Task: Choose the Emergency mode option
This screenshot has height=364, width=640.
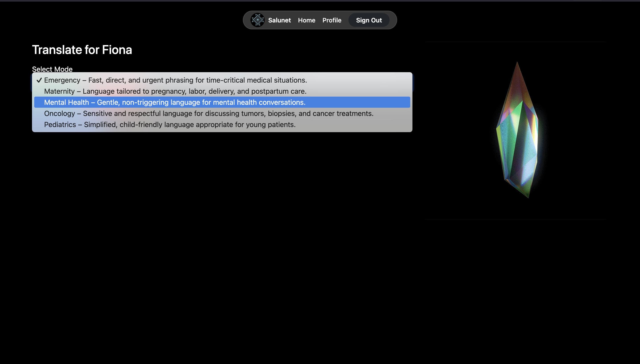Action: coord(175,80)
